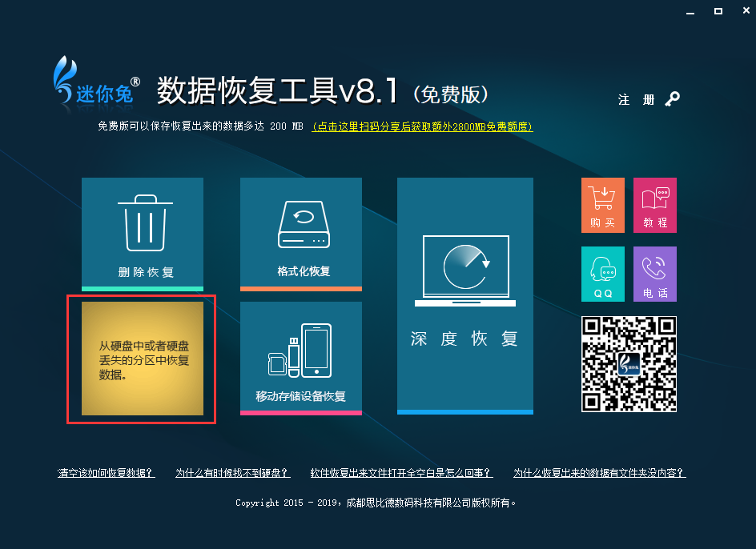This screenshot has width=756, height=549.
Task: Click the 数据恢复工具v8.1 title text
Action: pos(277,90)
